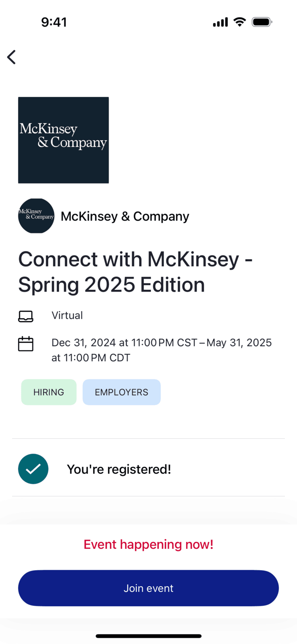Viewport: 297px width, 644px height.
Task: Tap the Wi-Fi icon in status bar
Action: coord(239,22)
